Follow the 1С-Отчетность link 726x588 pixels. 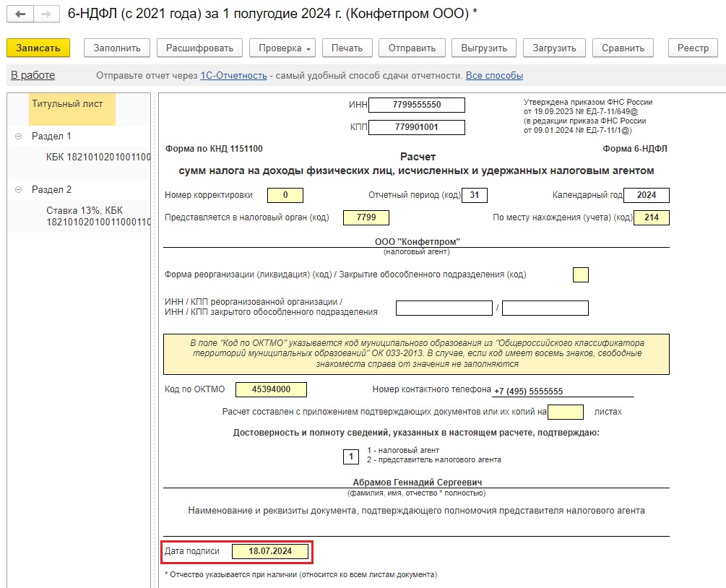coord(233,75)
